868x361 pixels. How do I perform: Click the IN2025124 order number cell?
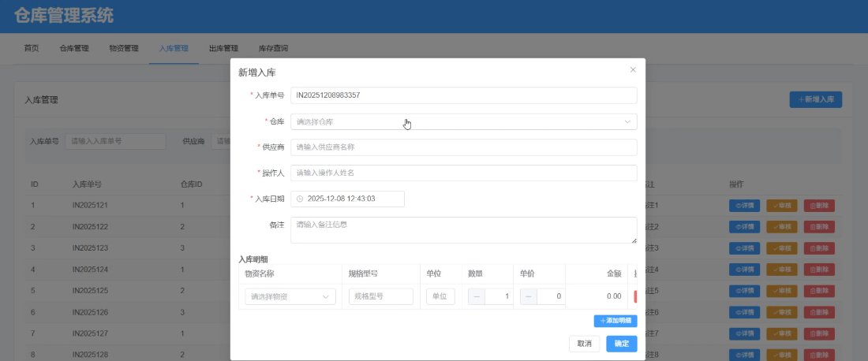point(90,270)
